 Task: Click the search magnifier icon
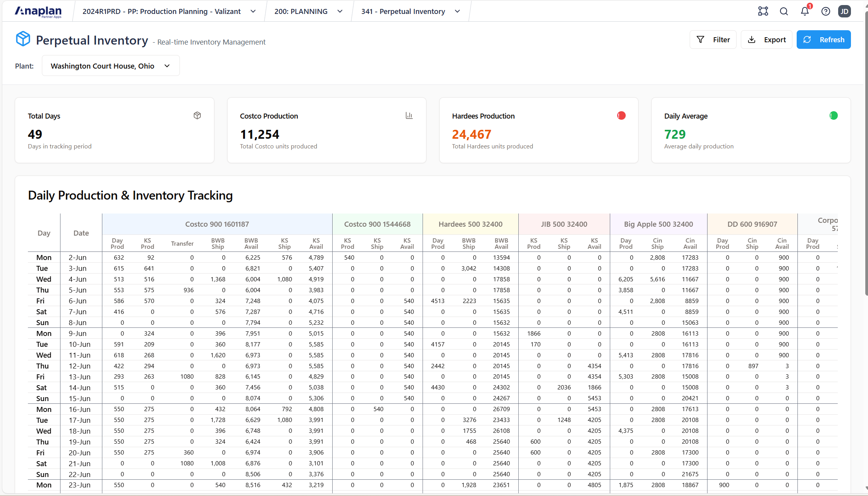tap(784, 11)
